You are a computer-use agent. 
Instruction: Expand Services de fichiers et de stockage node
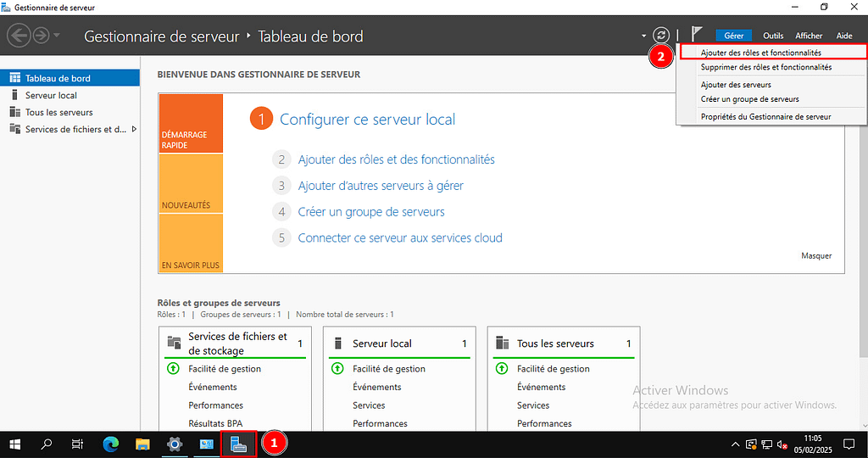[x=134, y=129]
